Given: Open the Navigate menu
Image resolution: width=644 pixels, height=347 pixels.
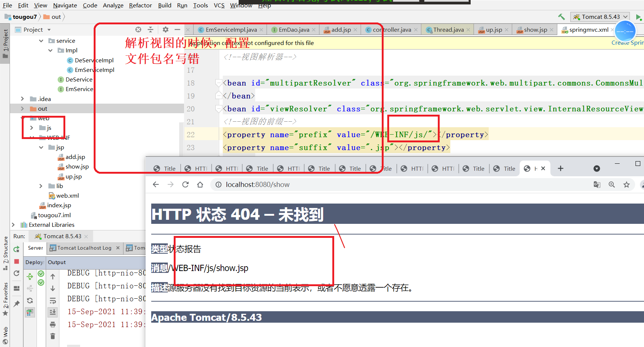Looking at the screenshot, I should pos(65,5).
